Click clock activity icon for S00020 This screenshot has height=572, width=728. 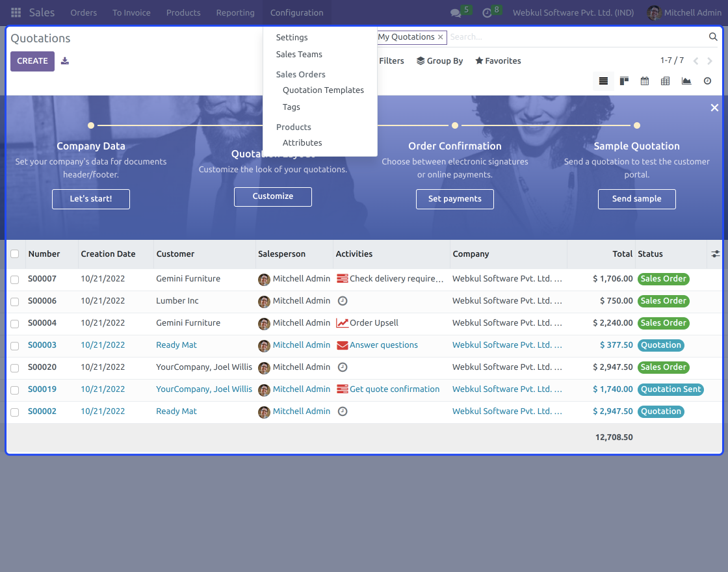coord(342,367)
